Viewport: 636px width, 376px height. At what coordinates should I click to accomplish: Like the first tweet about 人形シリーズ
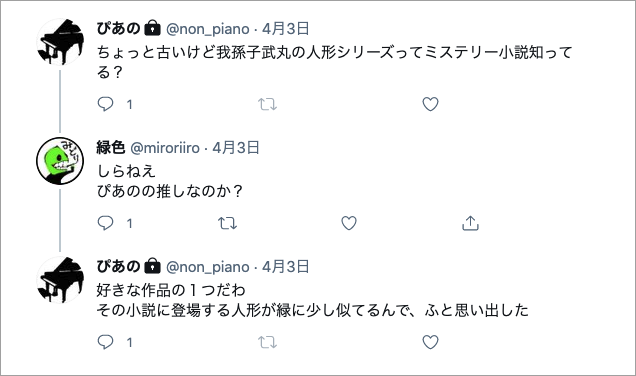(430, 104)
